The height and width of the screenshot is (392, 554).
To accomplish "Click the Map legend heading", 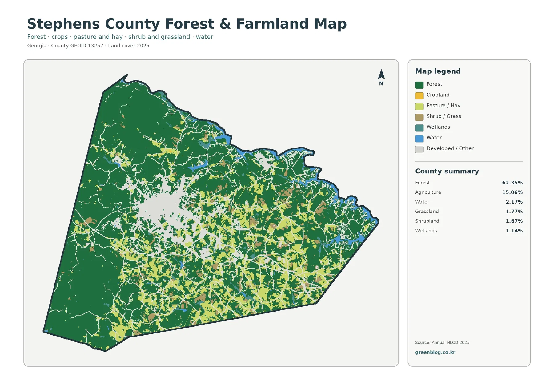I will (x=438, y=71).
